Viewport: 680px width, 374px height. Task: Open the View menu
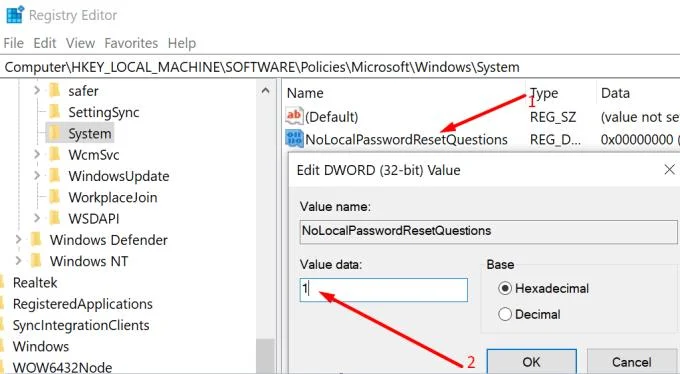80,43
